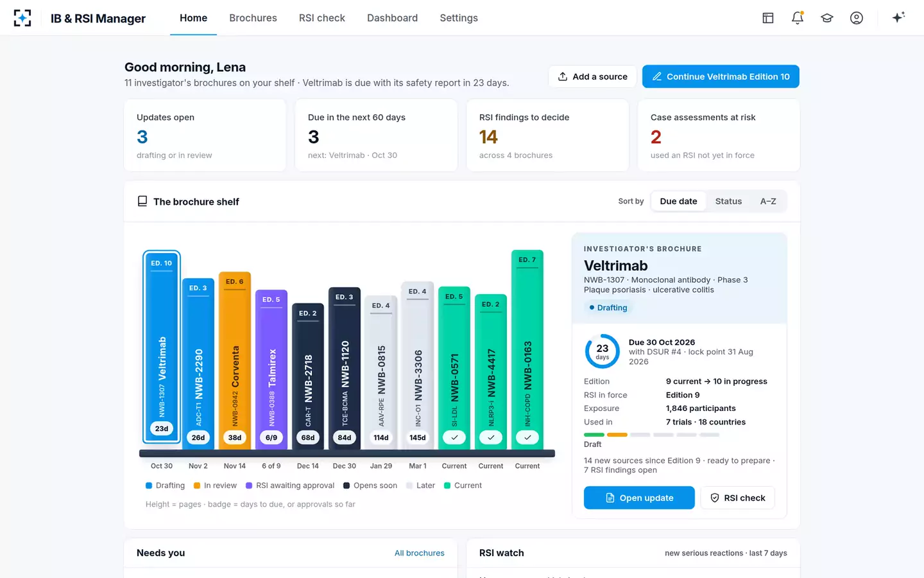Open the All brochures link
Viewport: 924px width, 578px height.
pos(420,553)
